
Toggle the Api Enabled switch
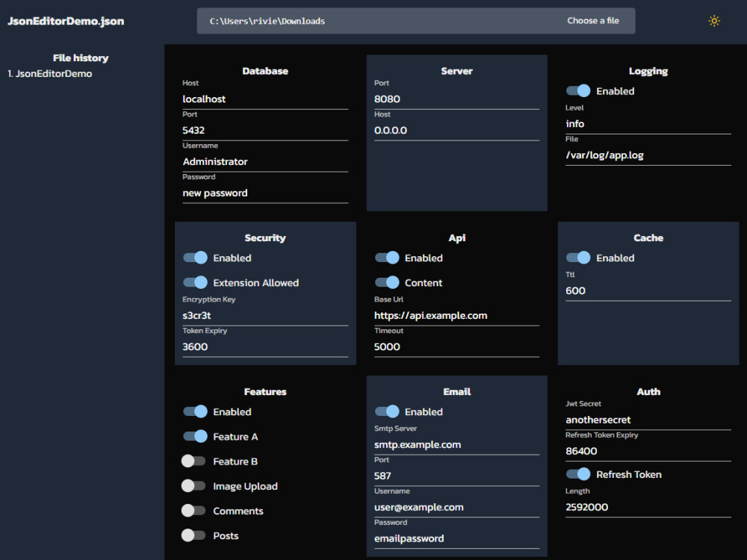coord(387,258)
